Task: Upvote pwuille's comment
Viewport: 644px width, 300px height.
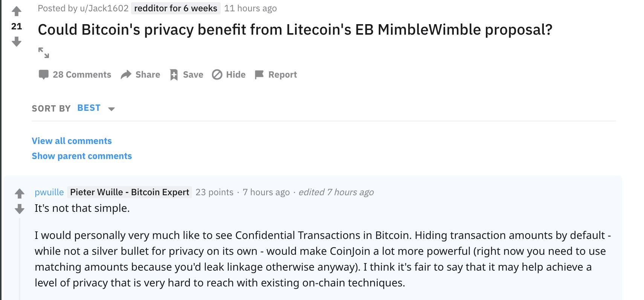Action: tap(20, 193)
